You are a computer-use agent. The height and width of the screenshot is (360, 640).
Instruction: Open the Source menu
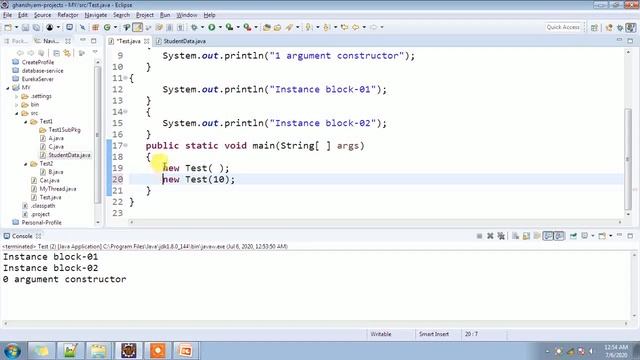pyautogui.click(x=42, y=15)
